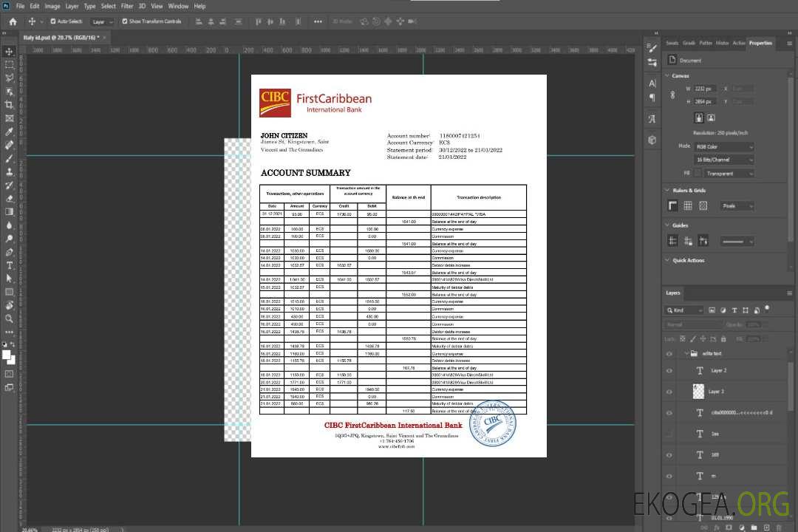Click the foreground color swatch
798x532 pixels.
pos(7,355)
